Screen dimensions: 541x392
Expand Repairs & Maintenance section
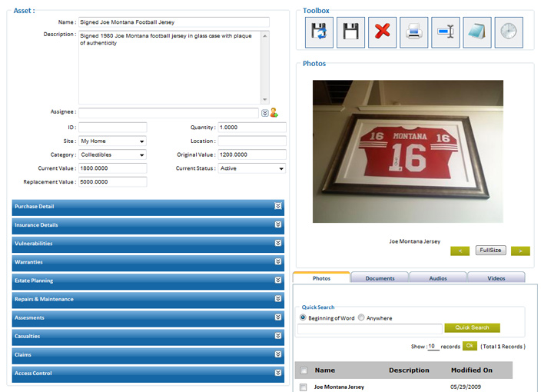[278, 299]
